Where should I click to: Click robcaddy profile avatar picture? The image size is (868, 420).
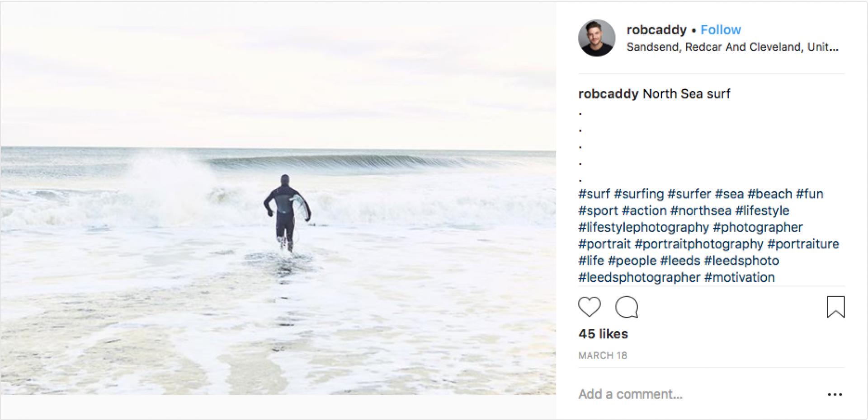pyautogui.click(x=597, y=38)
